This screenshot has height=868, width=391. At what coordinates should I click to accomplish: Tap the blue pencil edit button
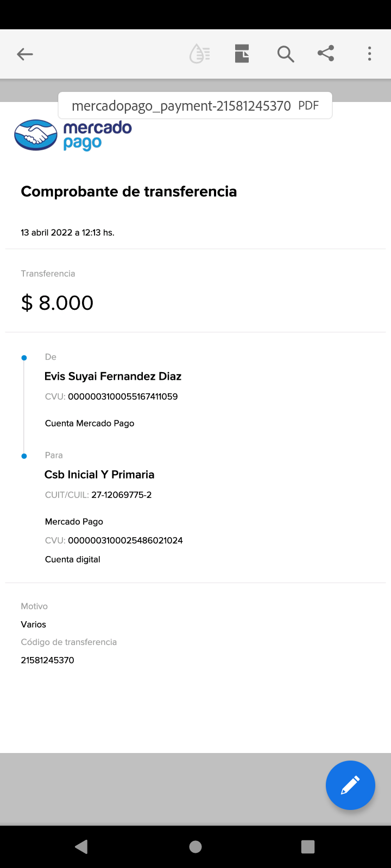coord(350,785)
